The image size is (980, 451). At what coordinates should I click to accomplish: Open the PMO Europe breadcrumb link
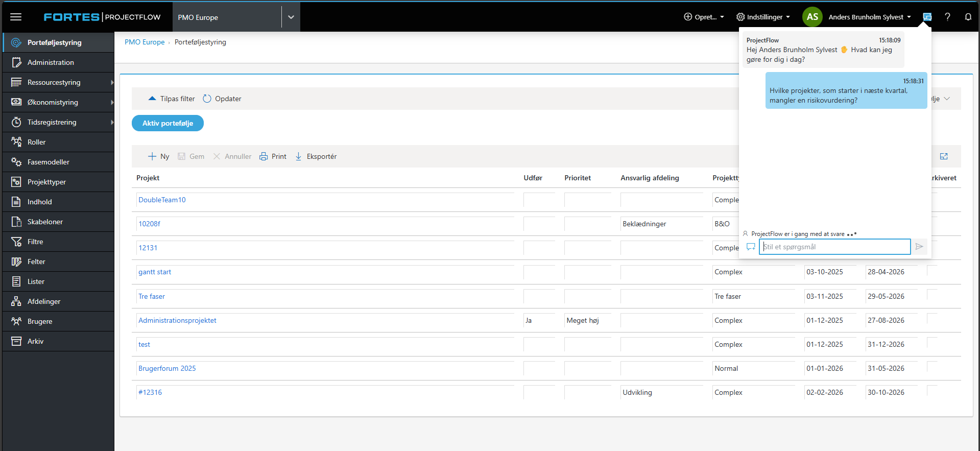coord(145,42)
